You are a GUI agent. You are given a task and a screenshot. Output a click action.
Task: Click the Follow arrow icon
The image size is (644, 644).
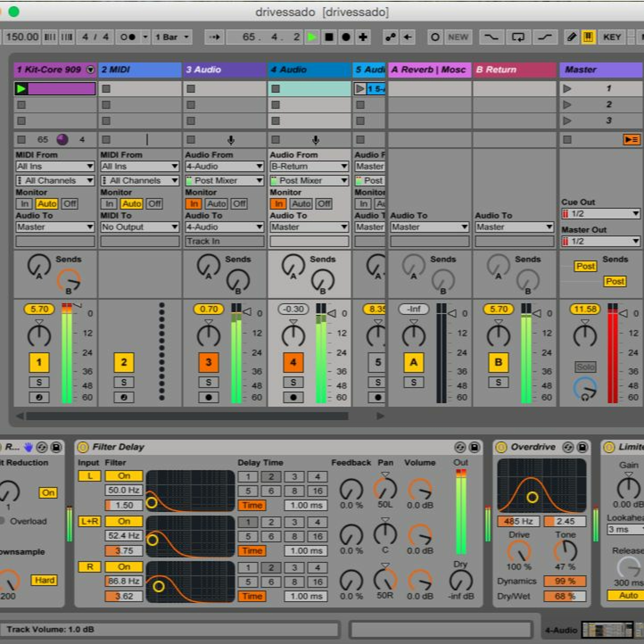coord(214,37)
